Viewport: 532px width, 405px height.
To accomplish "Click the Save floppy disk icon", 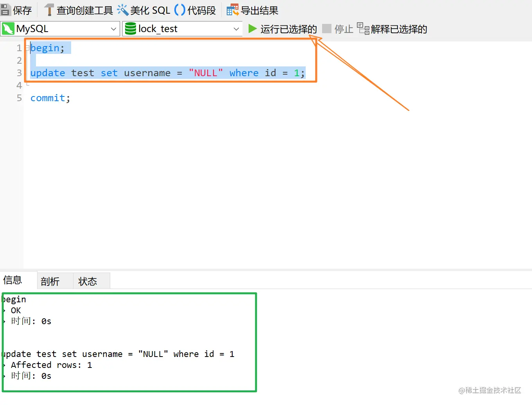I will [5, 10].
